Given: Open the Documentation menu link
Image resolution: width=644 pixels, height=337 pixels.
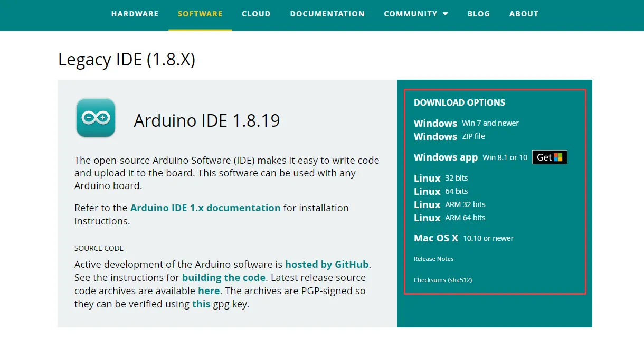Looking at the screenshot, I should click(327, 14).
